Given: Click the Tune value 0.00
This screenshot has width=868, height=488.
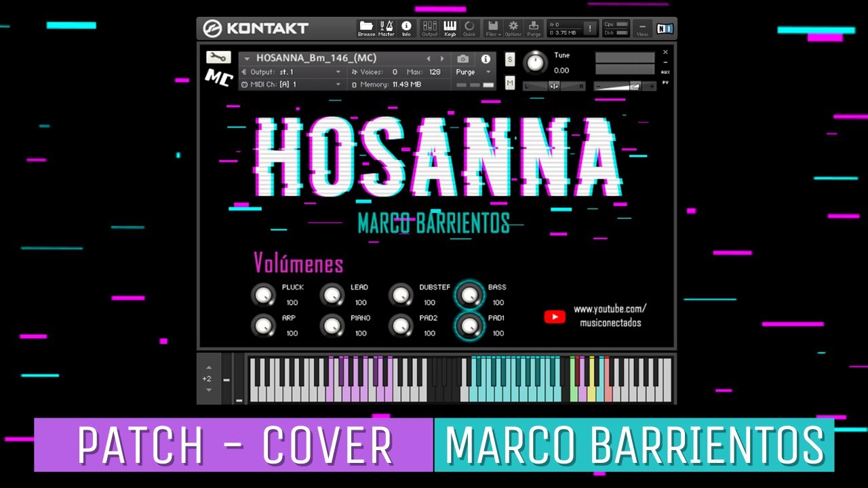Looking at the screenshot, I should pos(561,70).
